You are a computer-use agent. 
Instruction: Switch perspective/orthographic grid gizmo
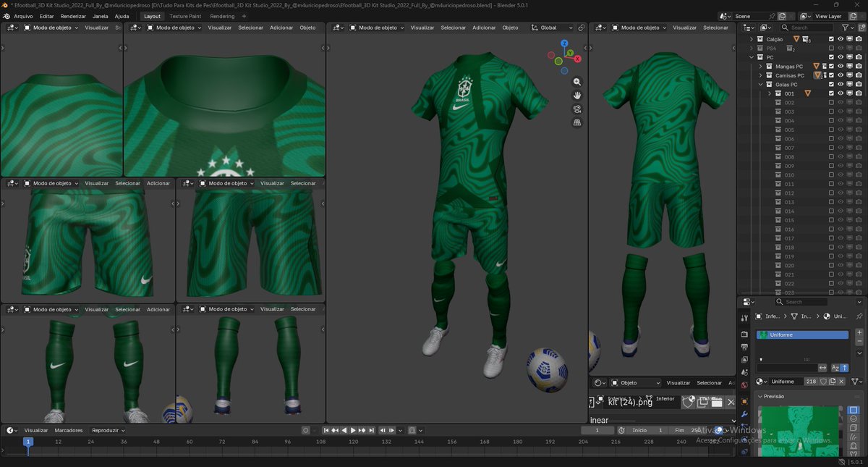(x=577, y=122)
